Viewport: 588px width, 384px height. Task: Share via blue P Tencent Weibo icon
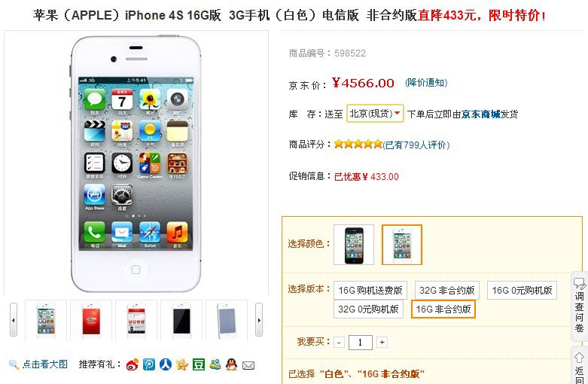pyautogui.click(x=149, y=364)
